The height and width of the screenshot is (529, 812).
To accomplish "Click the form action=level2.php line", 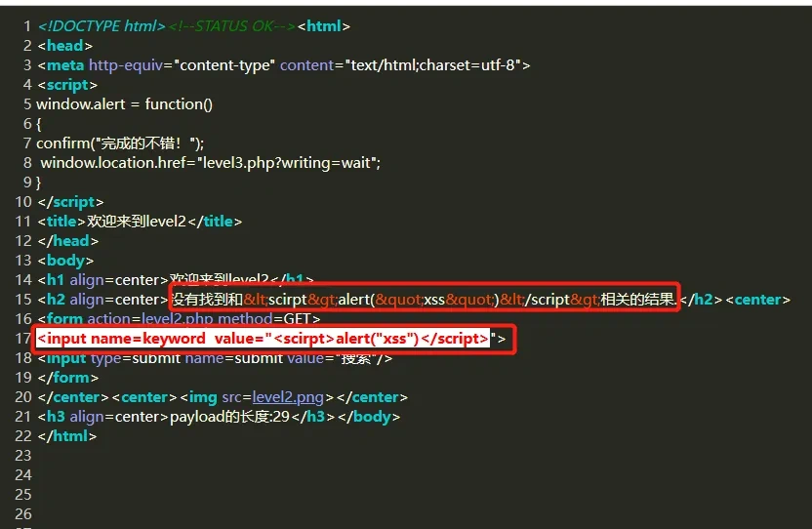I will (179, 319).
